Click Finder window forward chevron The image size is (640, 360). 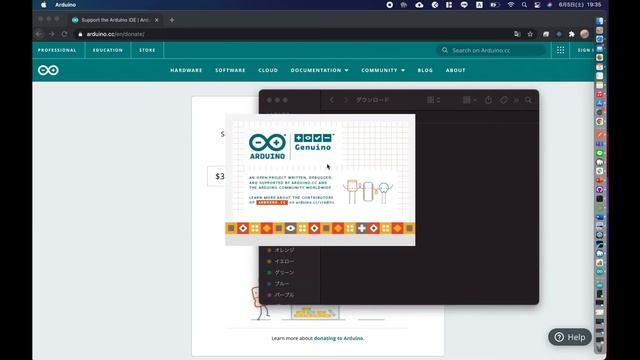pos(345,100)
